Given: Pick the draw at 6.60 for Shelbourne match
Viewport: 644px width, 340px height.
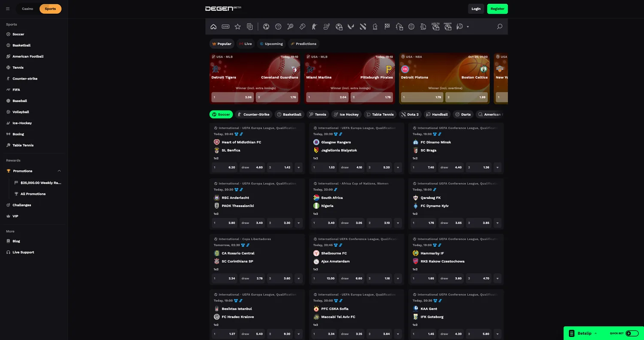Looking at the screenshot, I should click(x=352, y=279).
